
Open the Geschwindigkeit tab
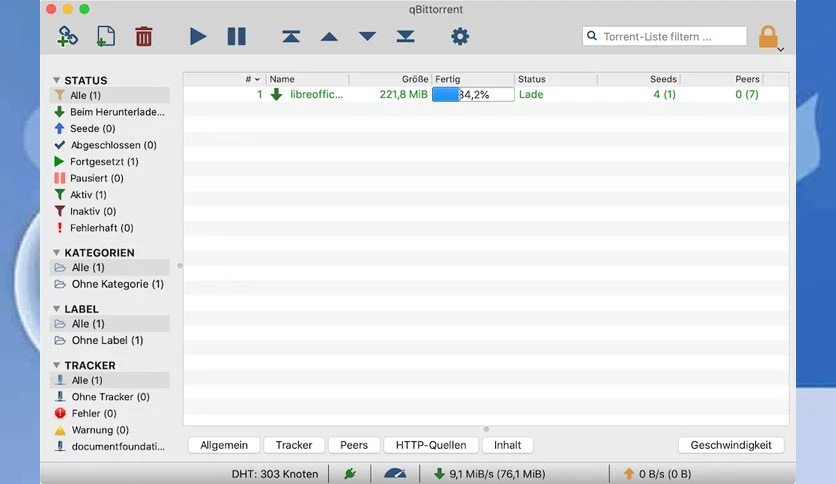[x=731, y=445]
